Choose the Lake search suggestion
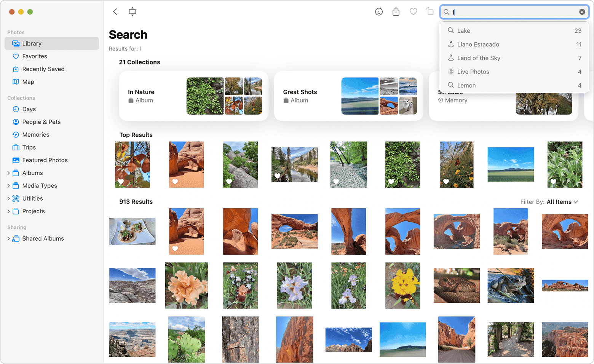Image resolution: width=594 pixels, height=364 pixels. (x=464, y=30)
